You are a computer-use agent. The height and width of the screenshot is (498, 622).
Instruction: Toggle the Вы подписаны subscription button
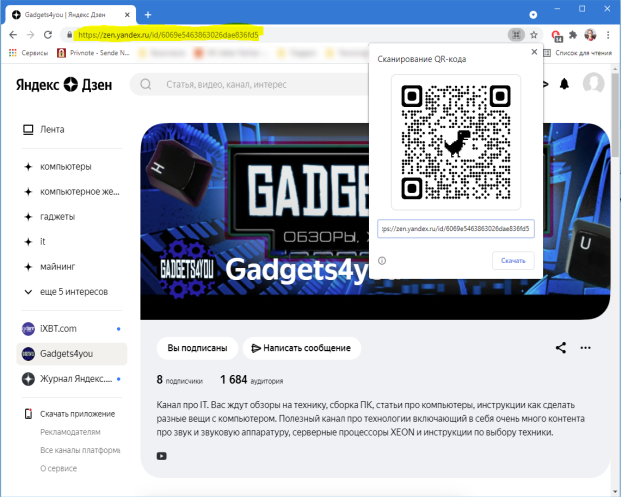click(197, 348)
